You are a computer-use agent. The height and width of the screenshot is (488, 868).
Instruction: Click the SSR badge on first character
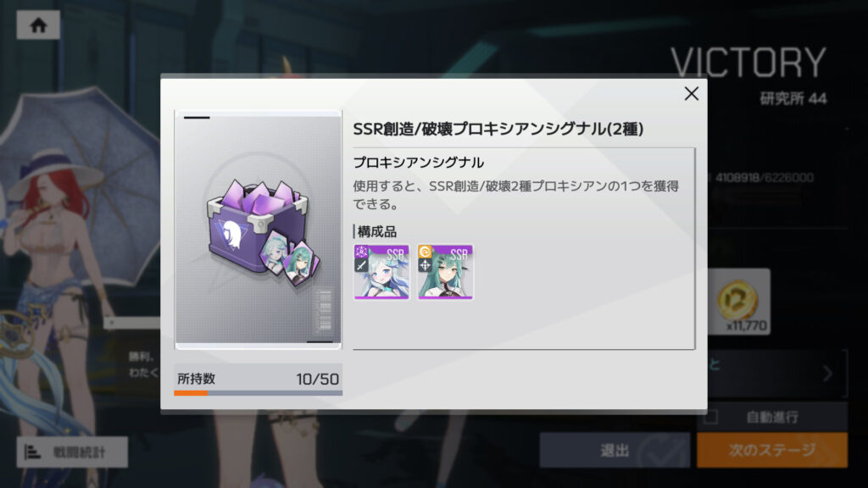pos(395,254)
